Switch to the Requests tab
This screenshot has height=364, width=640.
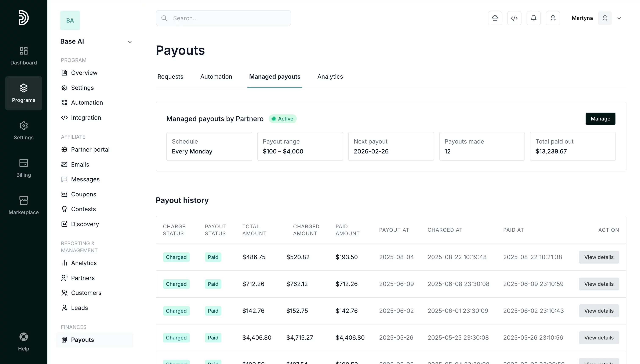click(170, 77)
